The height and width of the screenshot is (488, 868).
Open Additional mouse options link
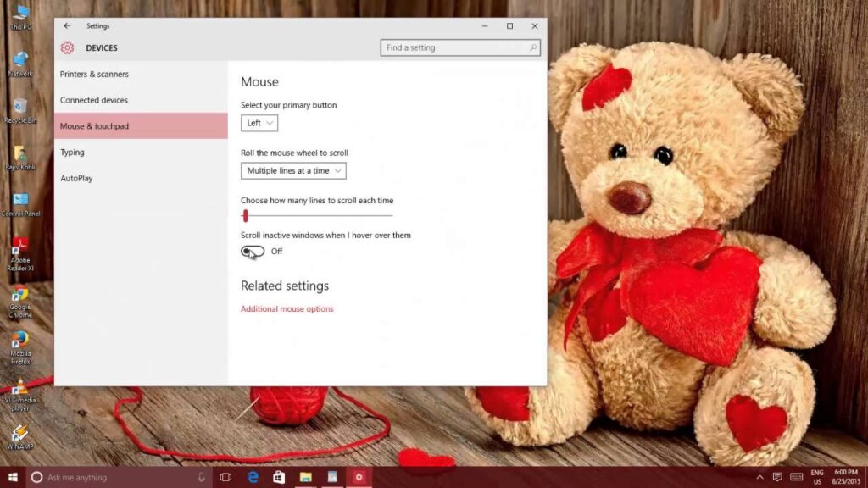coord(287,308)
